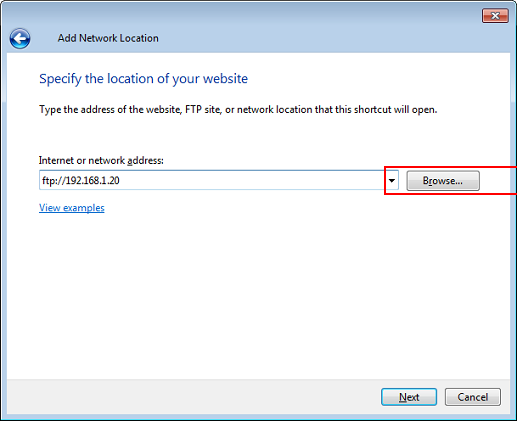Click the instruction text about FTP site
Viewport: 517px width, 421px height.
(238, 110)
